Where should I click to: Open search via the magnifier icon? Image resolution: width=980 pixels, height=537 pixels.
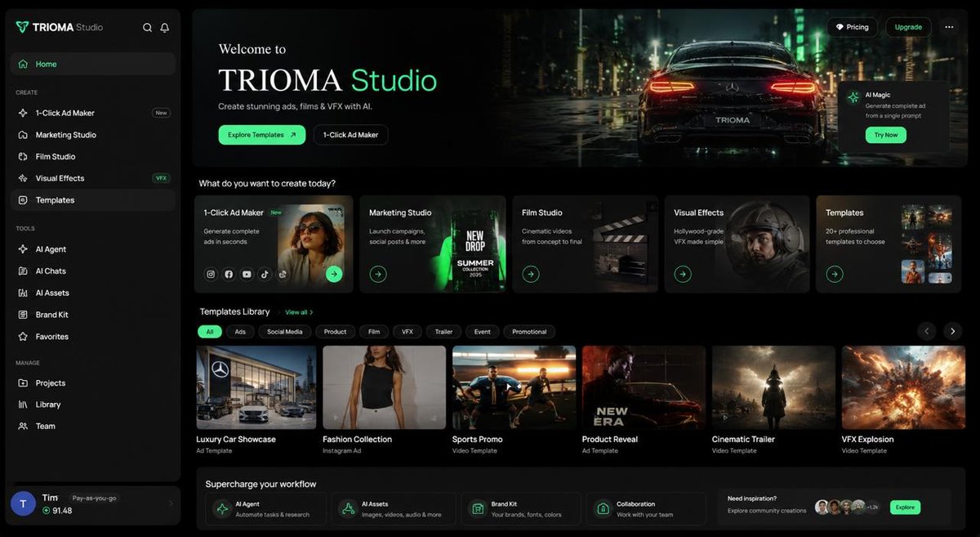tap(148, 28)
